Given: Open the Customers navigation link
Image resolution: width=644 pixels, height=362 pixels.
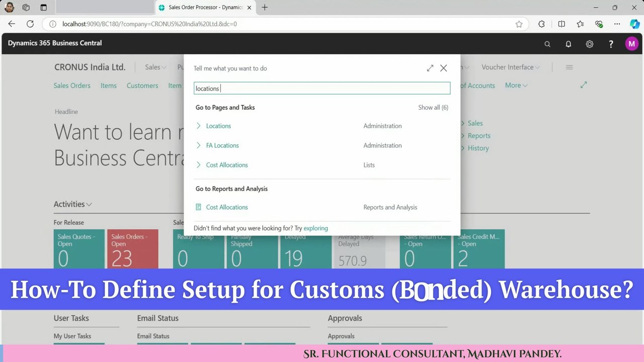Looking at the screenshot, I should tap(142, 85).
